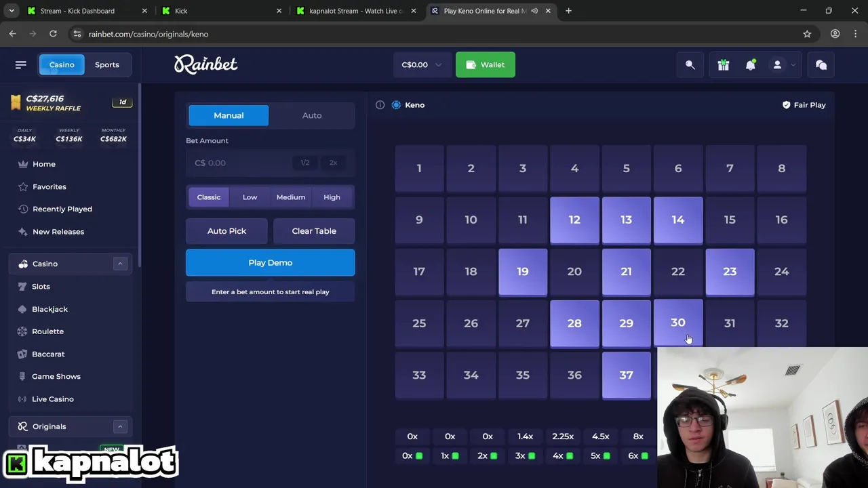The width and height of the screenshot is (868, 488).
Task: Click the MONTHLY C$682K raffle value
Action: coord(113,135)
